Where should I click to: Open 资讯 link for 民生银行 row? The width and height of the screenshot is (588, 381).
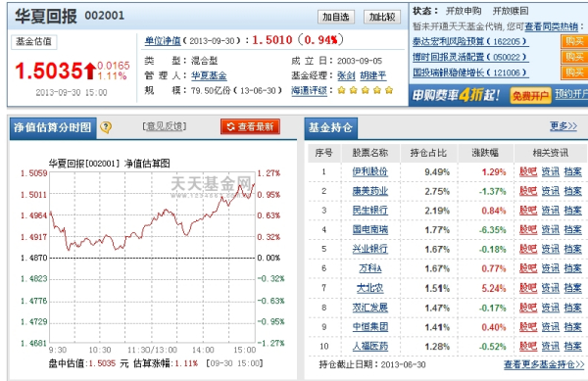click(551, 211)
